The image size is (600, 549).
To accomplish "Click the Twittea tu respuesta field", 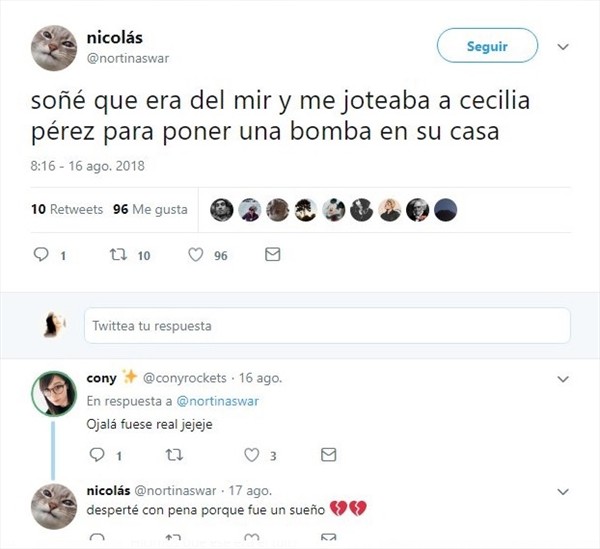I will pyautogui.click(x=327, y=326).
